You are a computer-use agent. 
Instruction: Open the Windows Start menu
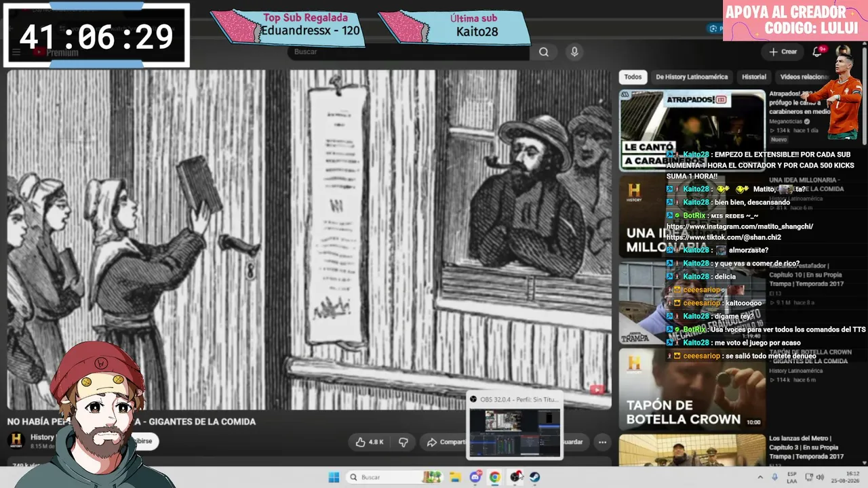334,477
